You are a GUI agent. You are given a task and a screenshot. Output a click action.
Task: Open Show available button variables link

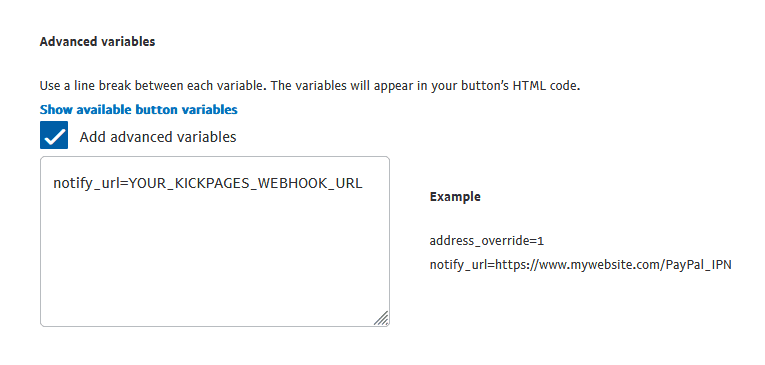pos(139,109)
